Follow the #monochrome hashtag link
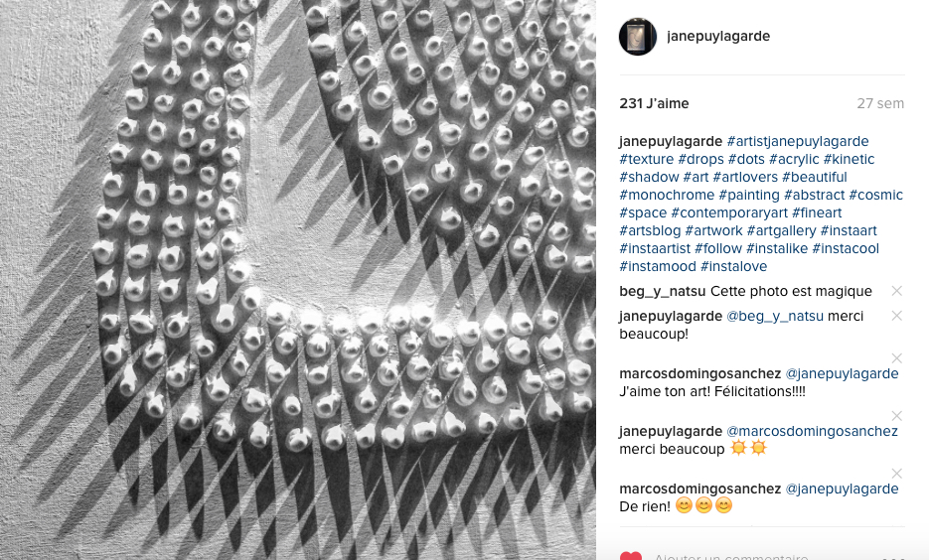 tap(667, 195)
